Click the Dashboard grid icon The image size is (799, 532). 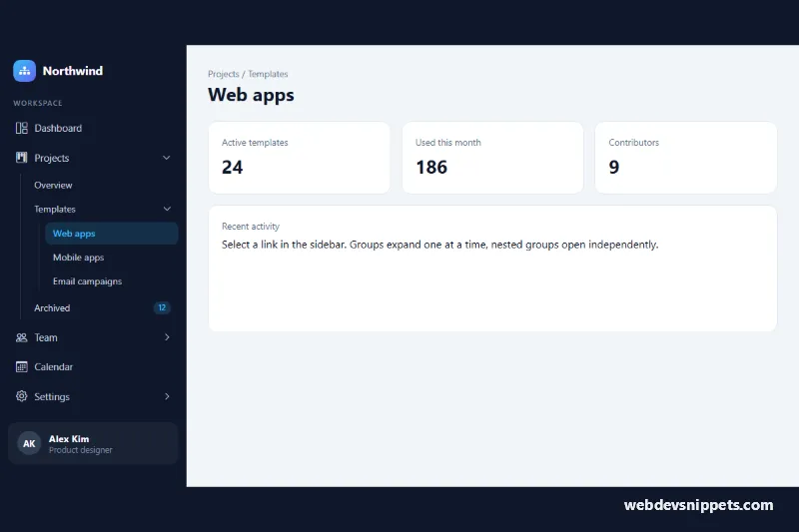[21, 128]
